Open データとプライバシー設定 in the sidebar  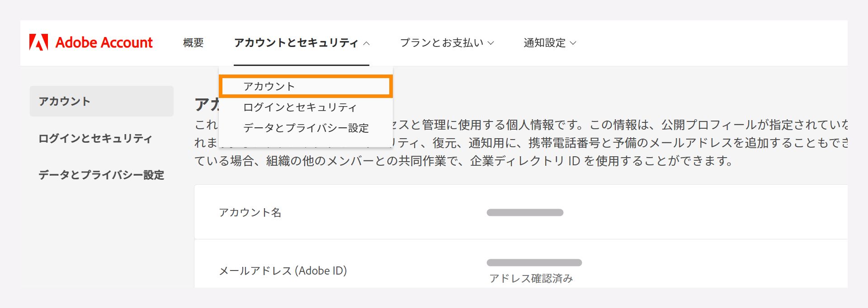[102, 175]
